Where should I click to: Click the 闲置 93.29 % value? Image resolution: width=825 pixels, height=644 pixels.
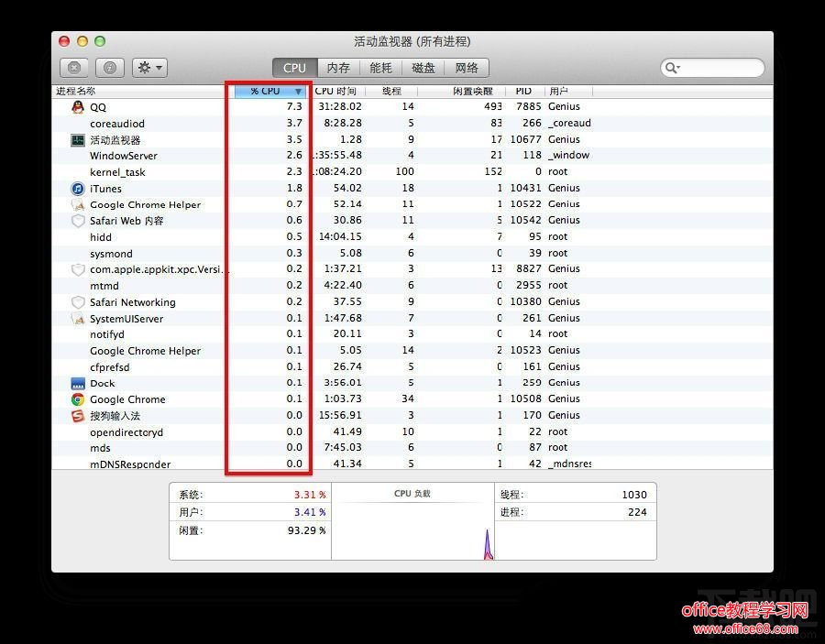[306, 530]
